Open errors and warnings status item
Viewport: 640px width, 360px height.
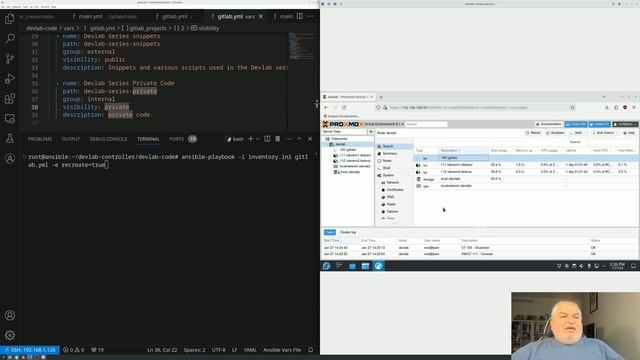coord(73,350)
